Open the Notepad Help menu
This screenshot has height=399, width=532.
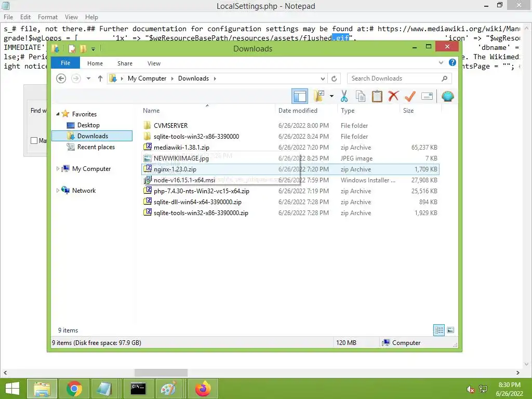tap(91, 17)
